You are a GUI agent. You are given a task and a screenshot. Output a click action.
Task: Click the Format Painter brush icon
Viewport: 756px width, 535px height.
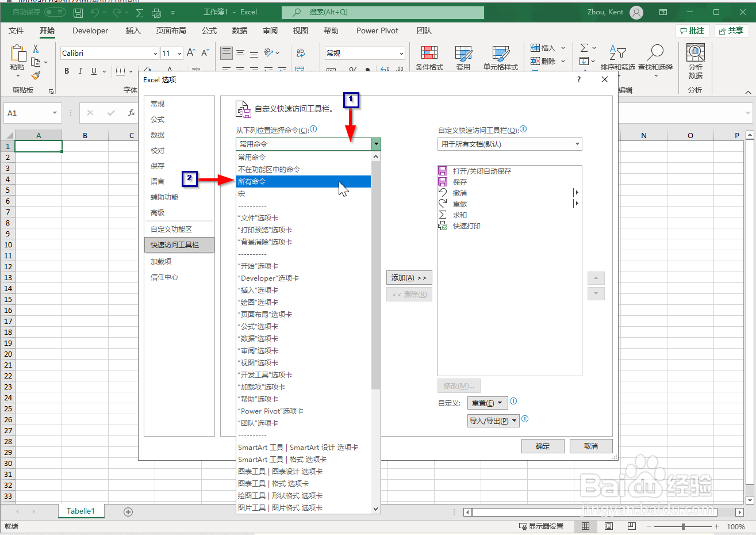tap(36, 75)
